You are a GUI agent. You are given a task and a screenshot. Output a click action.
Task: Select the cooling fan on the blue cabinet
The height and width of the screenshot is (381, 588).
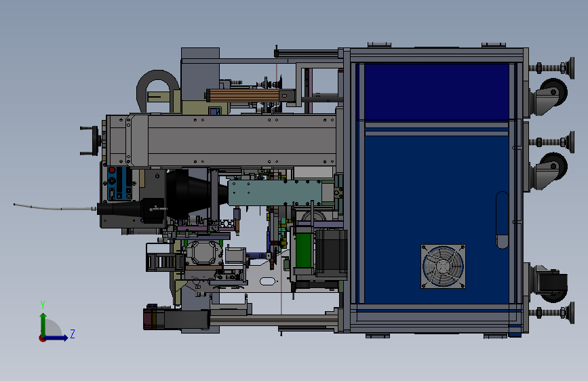(x=443, y=266)
